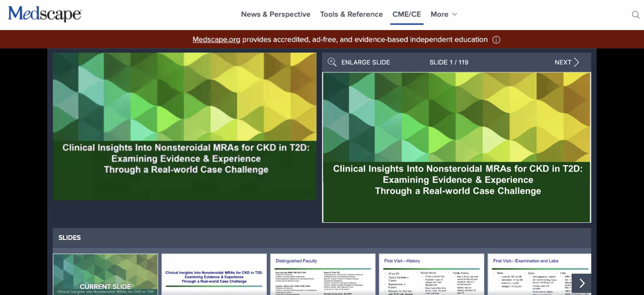The height and width of the screenshot is (295, 644).
Task: Open First Visit—Examination and Labs thumbnail
Action: [x=539, y=274]
